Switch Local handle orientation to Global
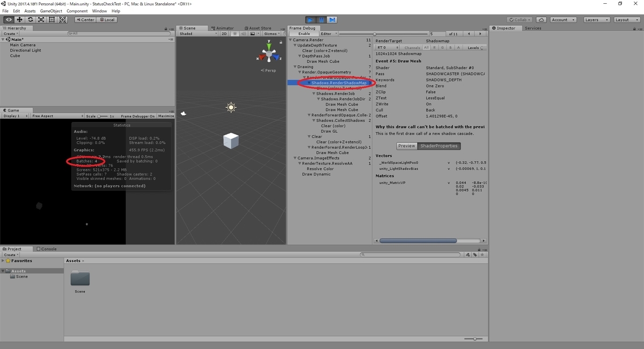Screen dimensions: 644x349 107,19
